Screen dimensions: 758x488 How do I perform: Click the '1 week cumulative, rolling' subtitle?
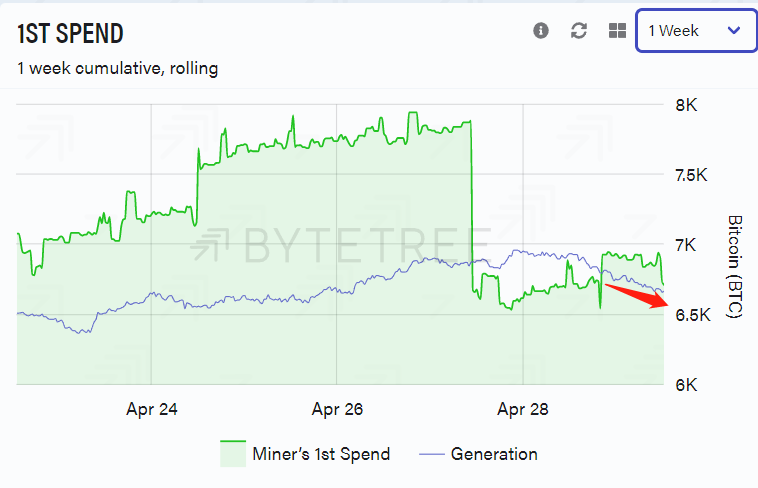(117, 68)
